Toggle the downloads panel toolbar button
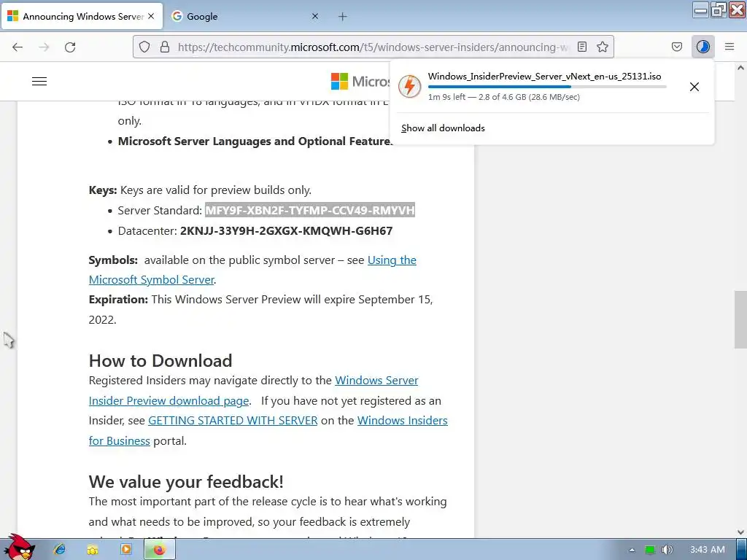Screen dimensions: 747x560 coord(703,47)
